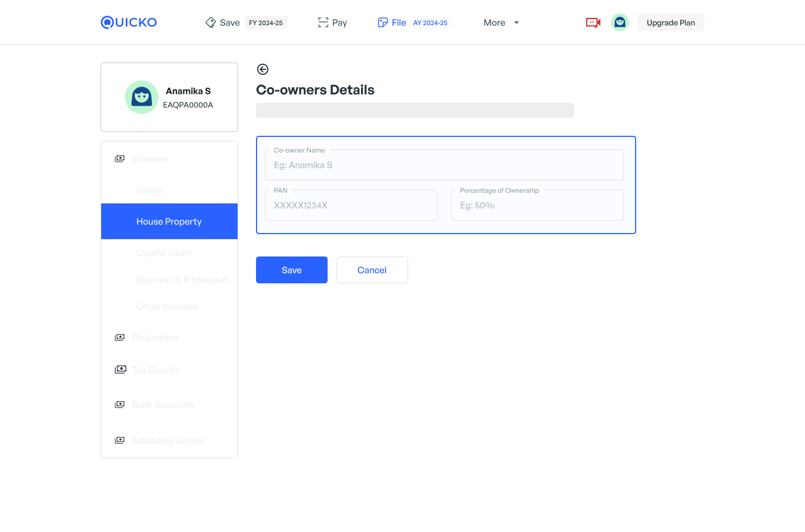Click the Cancel button
Image resolution: width=805 pixels, height=532 pixels.
[372, 270]
